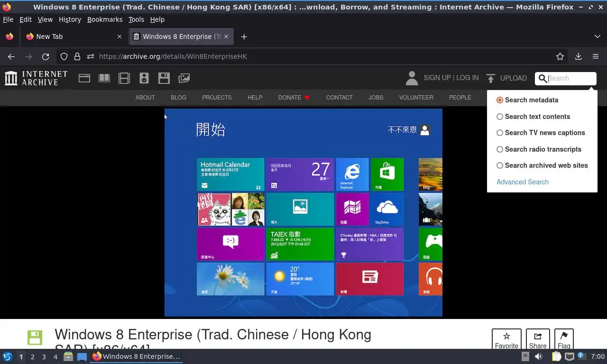Click the taskbar network icon
607x364 pixels.
(x=570, y=356)
